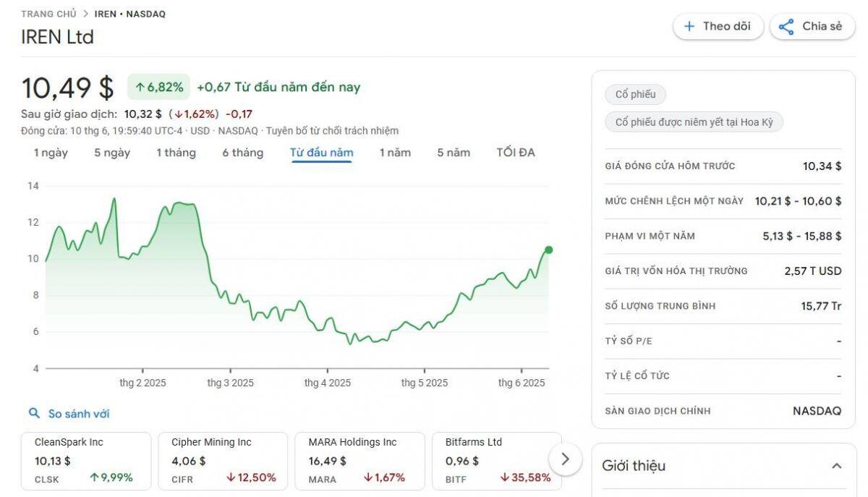Viewport: 868px width, 497px height.
Task: Toggle the Cổ phiếu filter chip
Action: tap(635, 94)
